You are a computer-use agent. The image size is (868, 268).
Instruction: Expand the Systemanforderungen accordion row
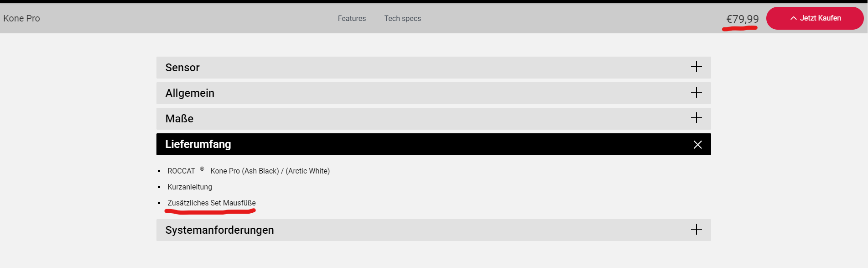pyautogui.click(x=433, y=230)
